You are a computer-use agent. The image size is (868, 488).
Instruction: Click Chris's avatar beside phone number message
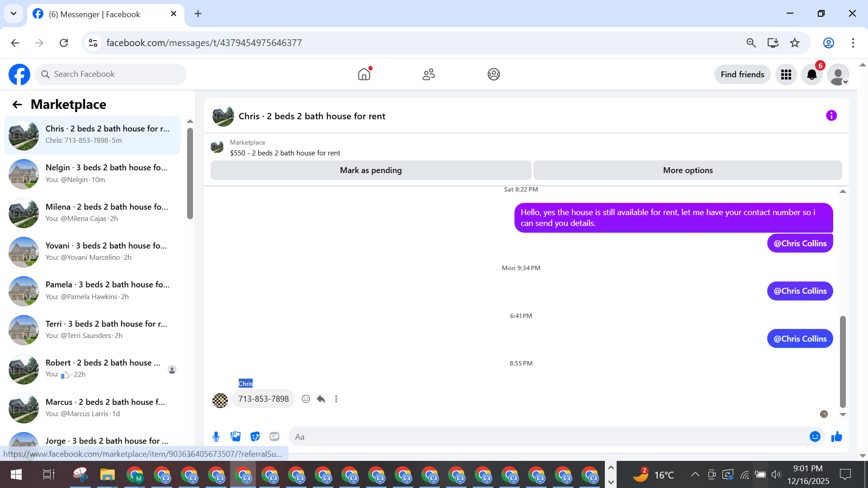[x=220, y=400]
